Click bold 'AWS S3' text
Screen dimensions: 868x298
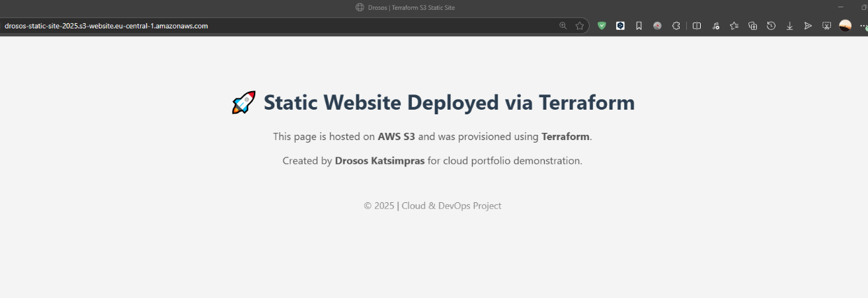coord(397,137)
